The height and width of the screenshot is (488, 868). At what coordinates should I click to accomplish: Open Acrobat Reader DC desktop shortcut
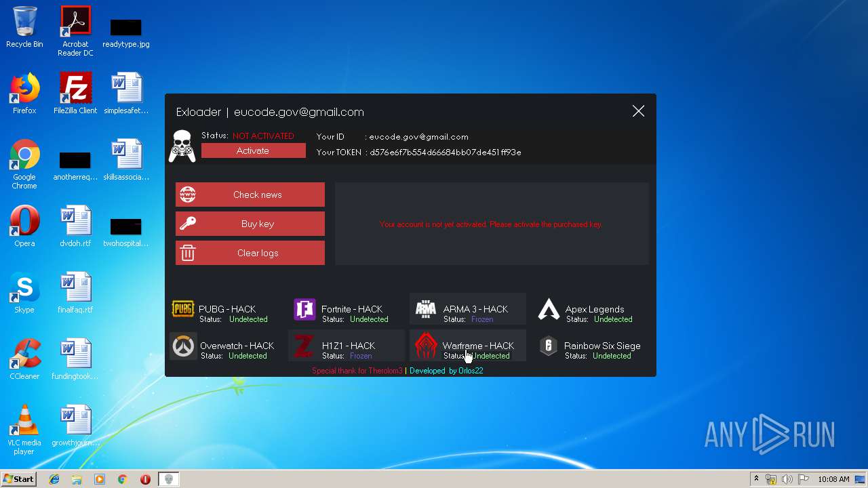(x=75, y=31)
